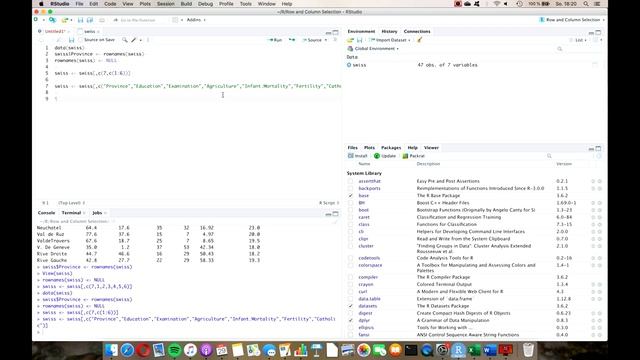Click the editor save disk icon

(x=71, y=40)
